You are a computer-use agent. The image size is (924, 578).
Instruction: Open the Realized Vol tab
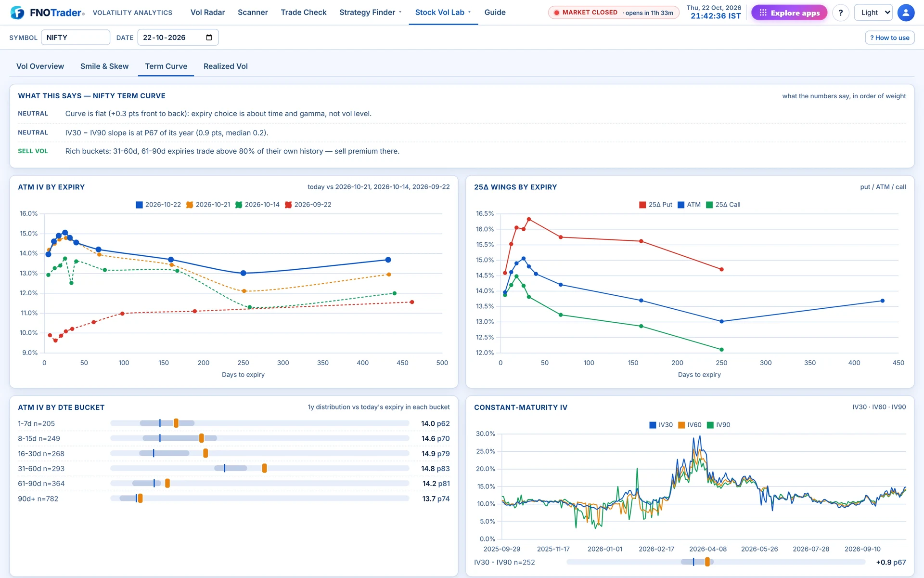pos(225,66)
